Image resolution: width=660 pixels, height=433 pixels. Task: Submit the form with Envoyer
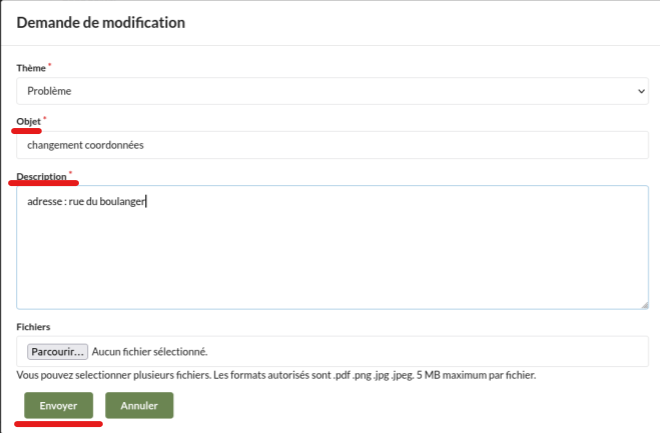(58, 405)
